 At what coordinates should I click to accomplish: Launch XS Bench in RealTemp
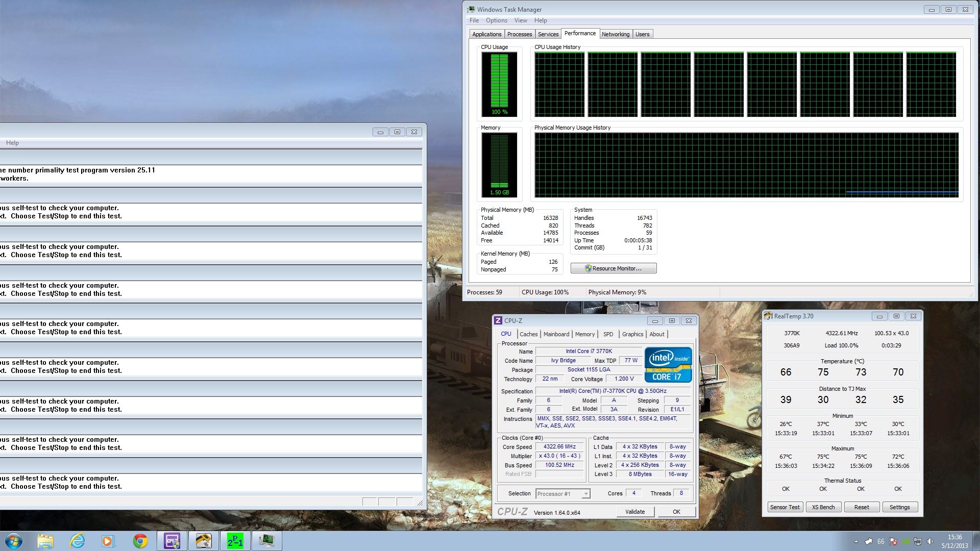[x=823, y=507]
